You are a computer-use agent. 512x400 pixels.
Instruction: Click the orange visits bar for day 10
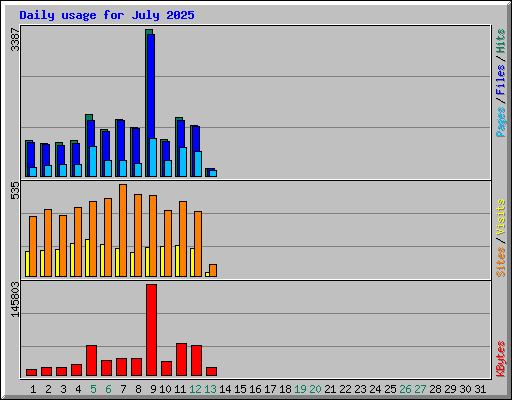pos(168,243)
